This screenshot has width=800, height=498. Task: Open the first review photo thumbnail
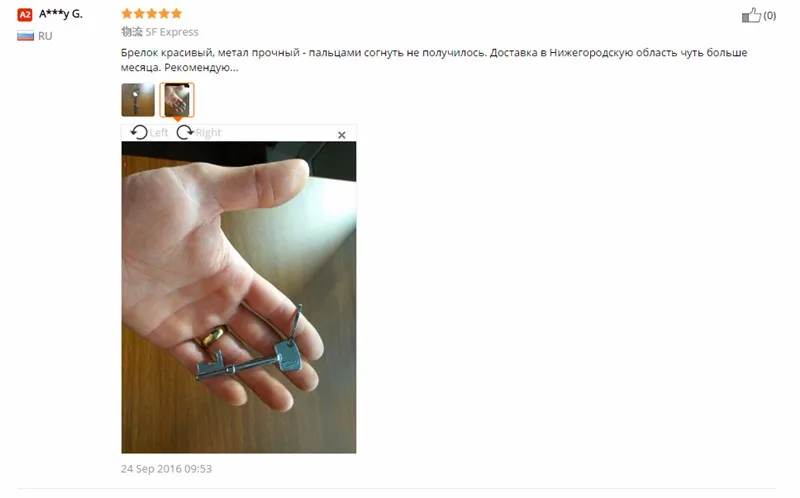pyautogui.click(x=138, y=100)
